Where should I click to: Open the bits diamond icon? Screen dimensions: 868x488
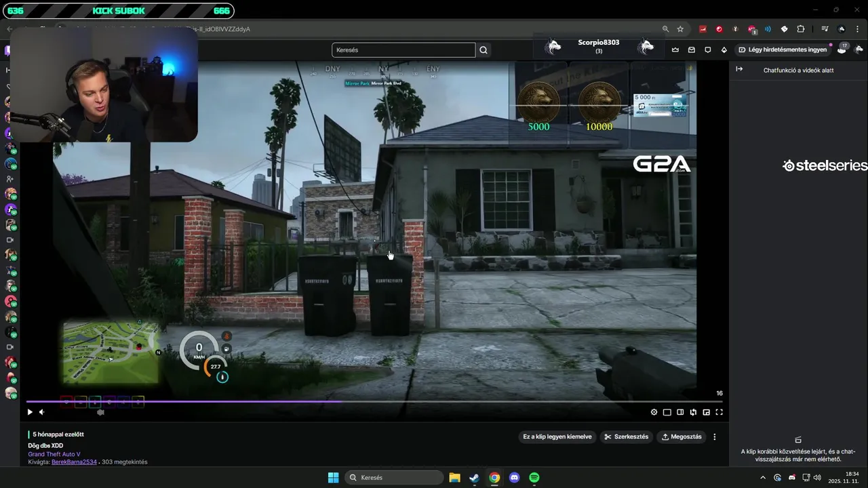(724, 50)
